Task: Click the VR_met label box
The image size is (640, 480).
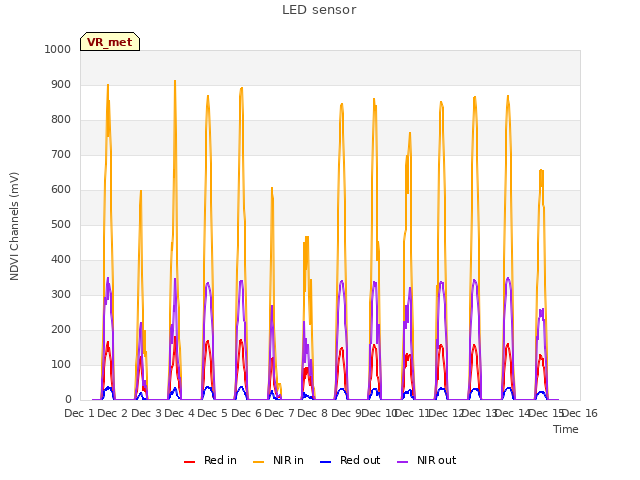Action: pyautogui.click(x=110, y=42)
